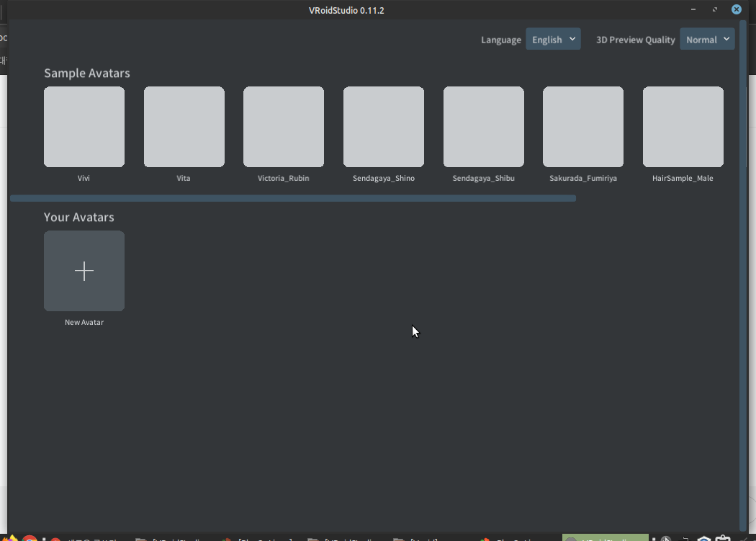The width and height of the screenshot is (756, 541).
Task: Create a New Avatar with the plus tile
Action: [x=84, y=271]
